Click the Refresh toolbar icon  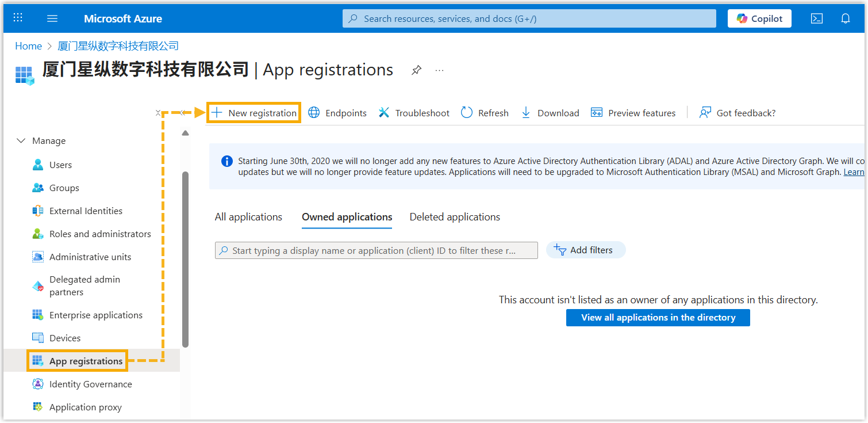(x=467, y=113)
